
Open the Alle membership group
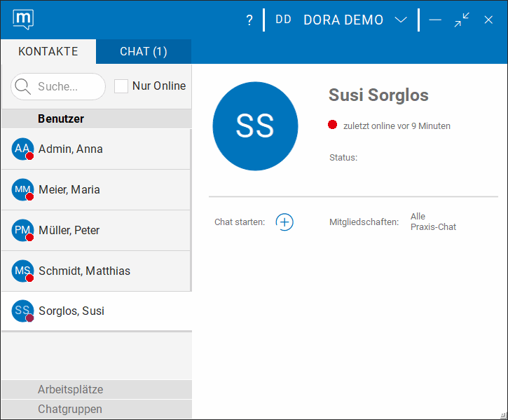point(418,217)
